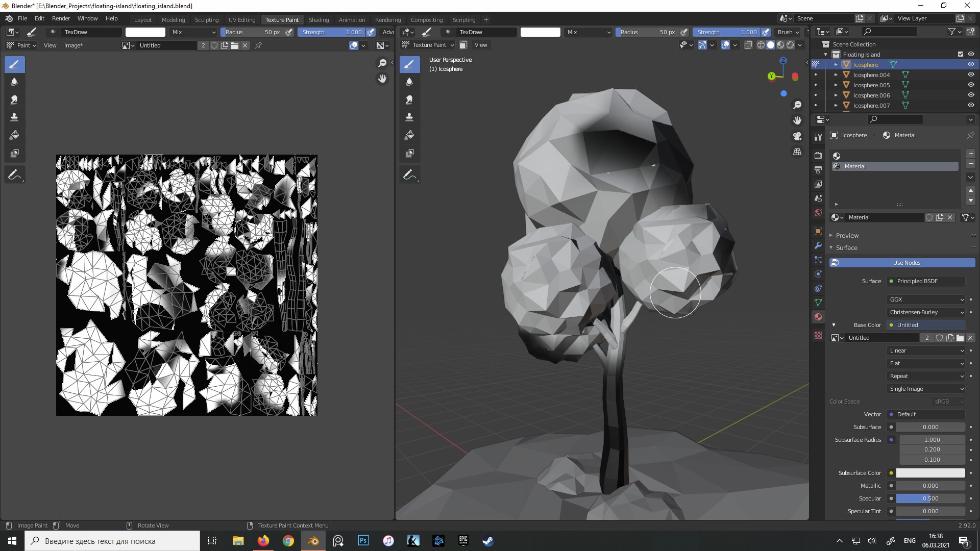Select the Soften tool in image editor toolbar
The height and width of the screenshot is (551, 980).
point(14,82)
